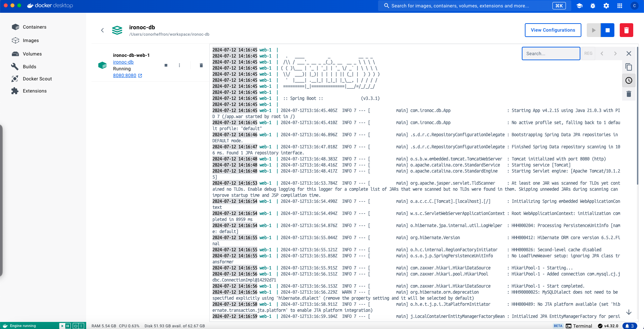Viewport: 644px width, 329px height.
Task: Click the grey Start (play) button
Action: (594, 30)
